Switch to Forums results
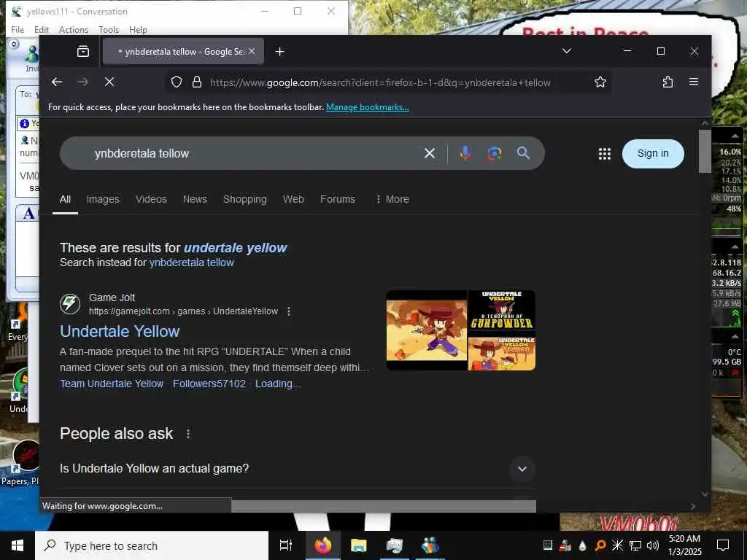The image size is (747, 560). (x=337, y=199)
